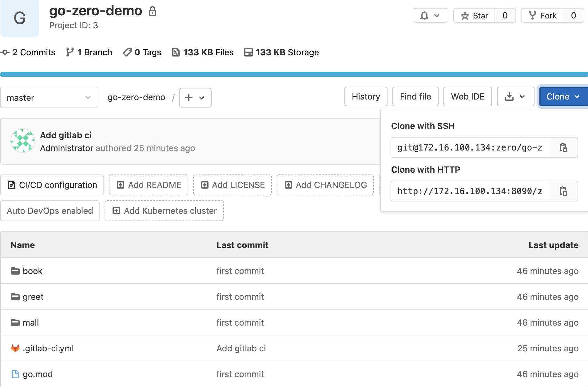Open the 0 Tags link

tap(142, 52)
